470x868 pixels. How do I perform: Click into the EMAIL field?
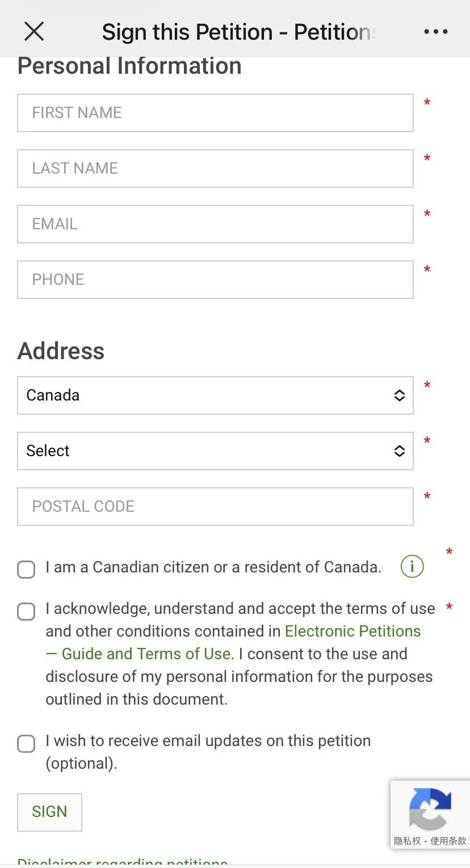tap(215, 224)
